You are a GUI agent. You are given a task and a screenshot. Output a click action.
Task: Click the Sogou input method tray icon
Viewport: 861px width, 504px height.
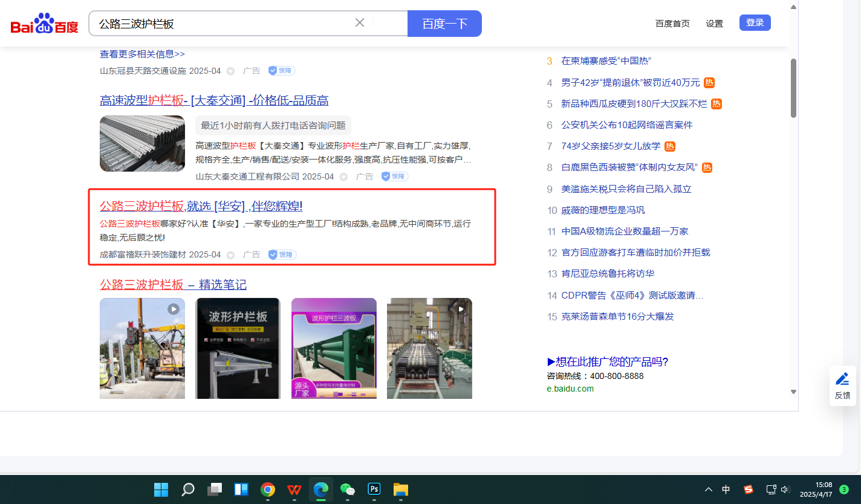coord(749,489)
